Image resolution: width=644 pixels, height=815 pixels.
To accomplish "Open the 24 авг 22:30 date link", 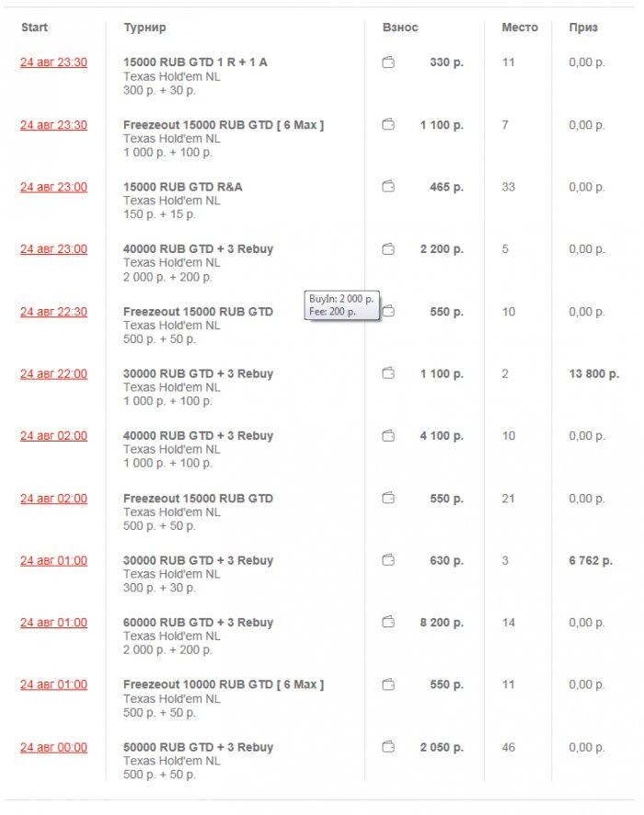I will pyautogui.click(x=53, y=312).
